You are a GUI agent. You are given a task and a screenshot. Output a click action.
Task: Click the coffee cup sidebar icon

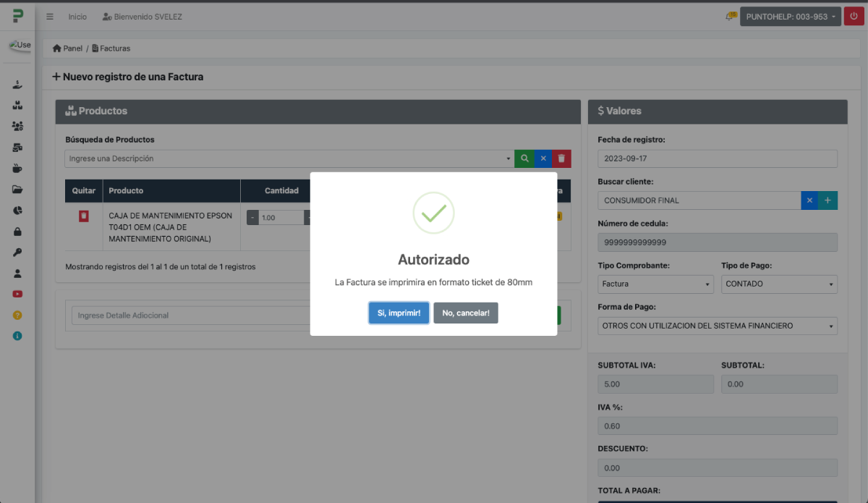(17, 169)
